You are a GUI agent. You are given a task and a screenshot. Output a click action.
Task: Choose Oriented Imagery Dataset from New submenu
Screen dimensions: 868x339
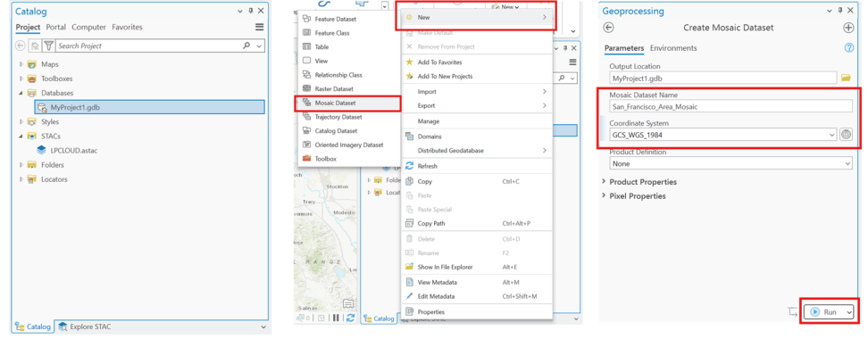pyautogui.click(x=348, y=145)
